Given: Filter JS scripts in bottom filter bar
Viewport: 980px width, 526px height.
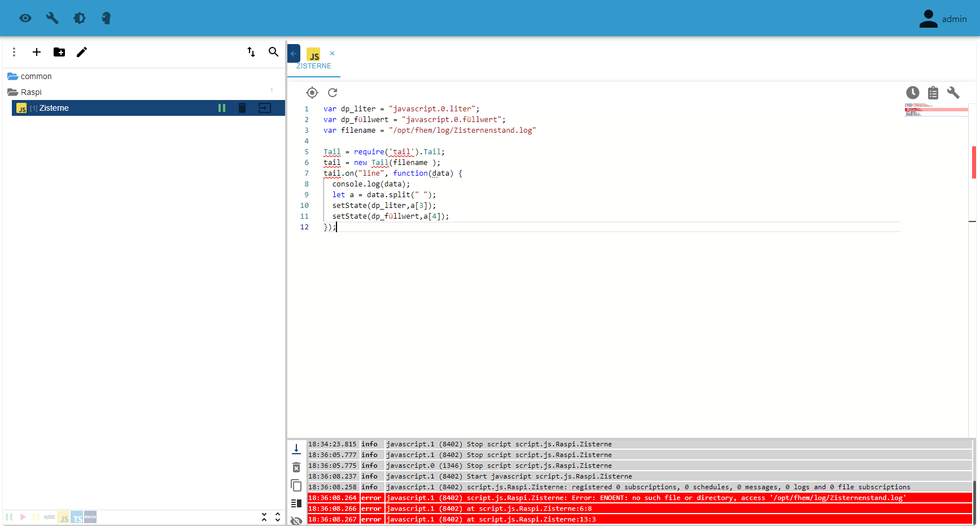Looking at the screenshot, I should point(64,518).
